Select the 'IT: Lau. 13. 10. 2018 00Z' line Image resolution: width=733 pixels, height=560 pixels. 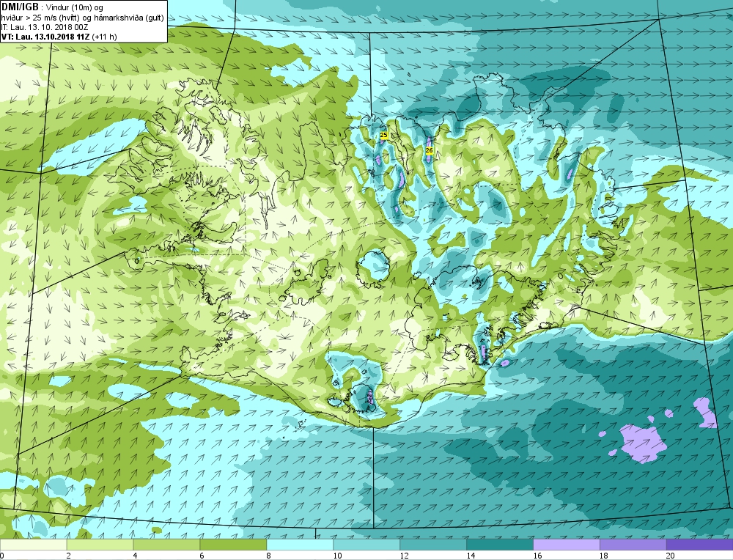(45, 27)
